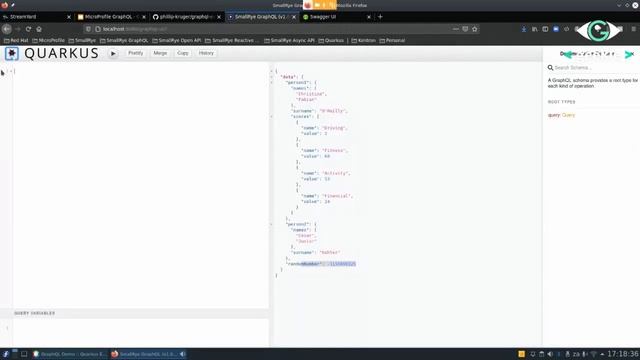Screen dimensions: 640x360
Task: Click the Prettify button
Action: (x=136, y=53)
